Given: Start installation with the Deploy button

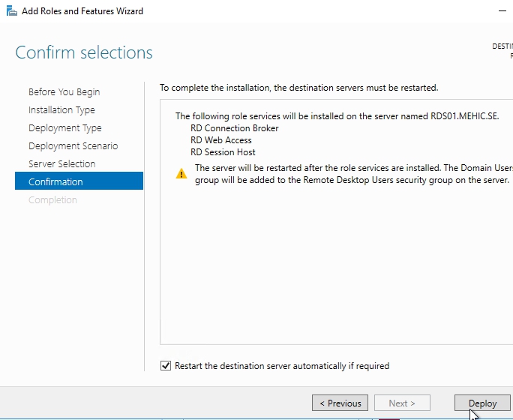Looking at the screenshot, I should click(482, 403).
